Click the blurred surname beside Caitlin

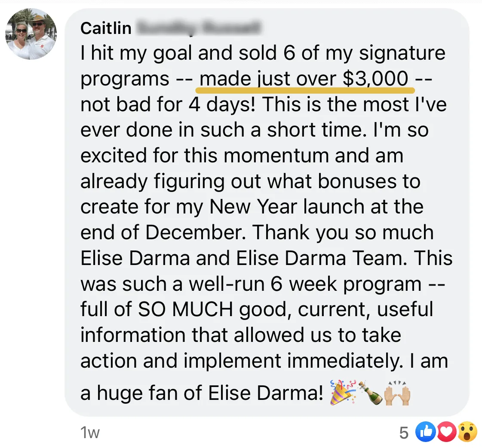[198, 28]
